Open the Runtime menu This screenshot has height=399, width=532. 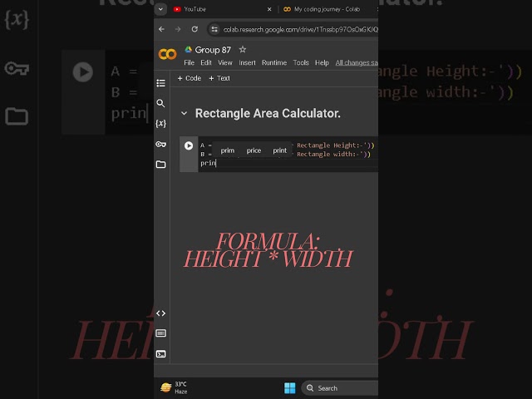(274, 63)
